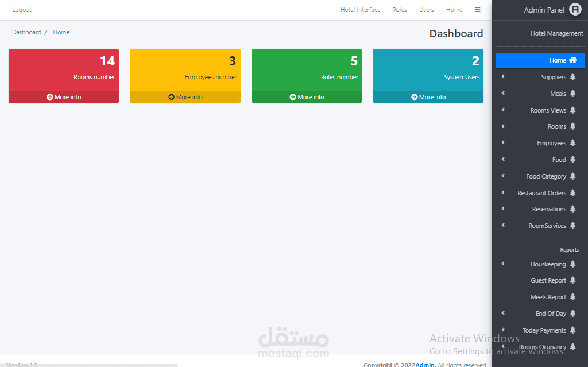This screenshot has height=367, width=588.
Task: Expand the Food Category menu chevron
Action: pyautogui.click(x=503, y=176)
